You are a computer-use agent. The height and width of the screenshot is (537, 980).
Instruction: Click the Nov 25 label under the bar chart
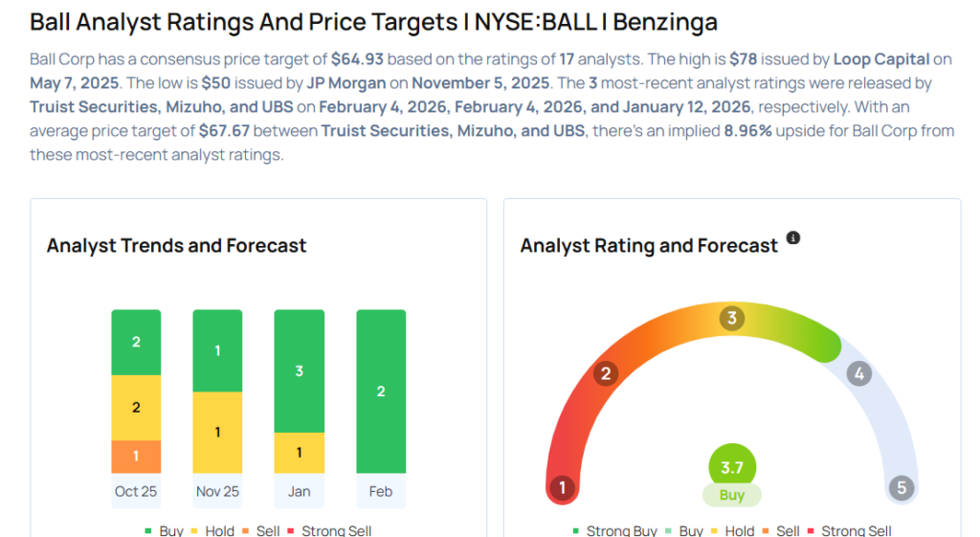[x=217, y=491]
